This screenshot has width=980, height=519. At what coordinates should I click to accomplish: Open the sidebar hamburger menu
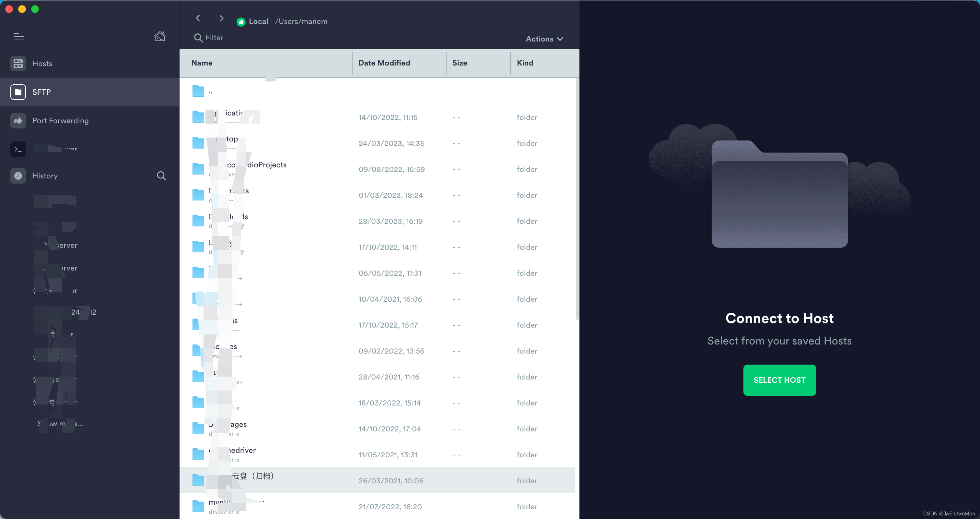coord(18,36)
